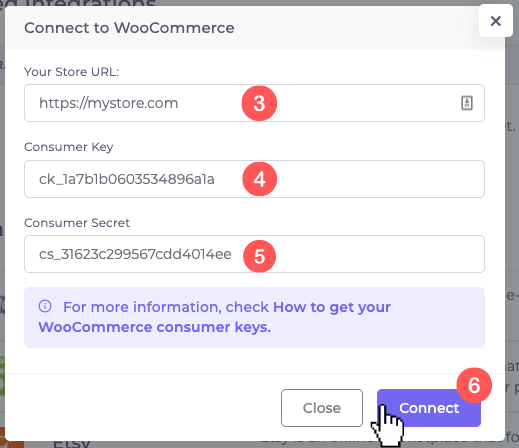This screenshot has width=519, height=448.
Task: Click the For more information text in banner
Action: (142, 307)
